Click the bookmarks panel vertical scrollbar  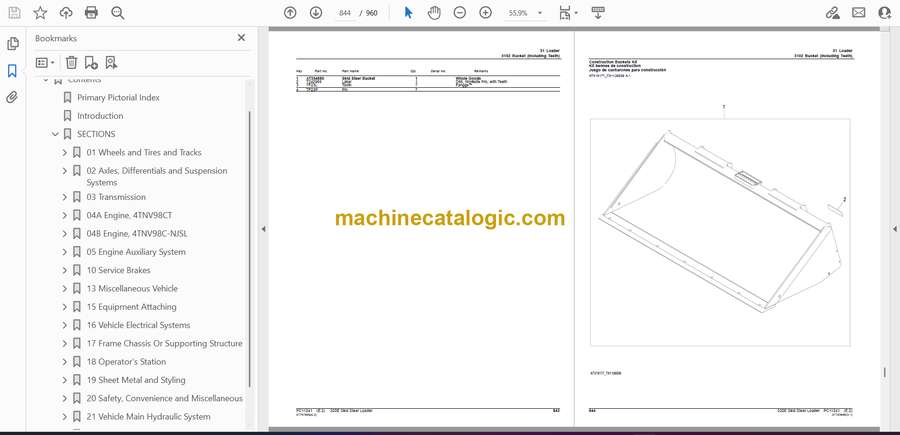pyautogui.click(x=249, y=247)
